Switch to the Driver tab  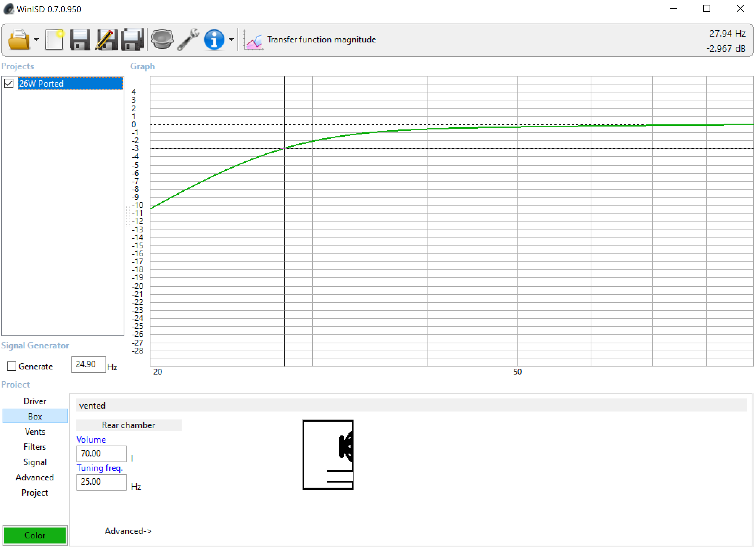pyautogui.click(x=35, y=401)
